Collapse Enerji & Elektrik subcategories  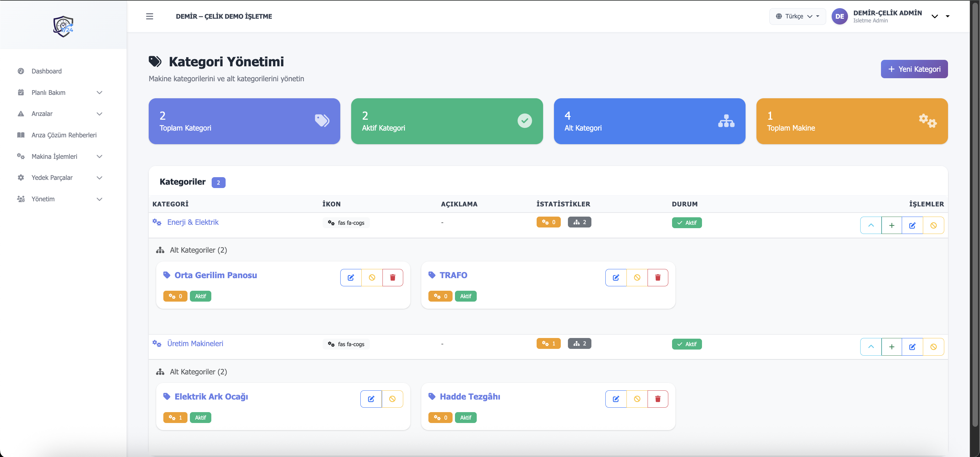pyautogui.click(x=871, y=225)
